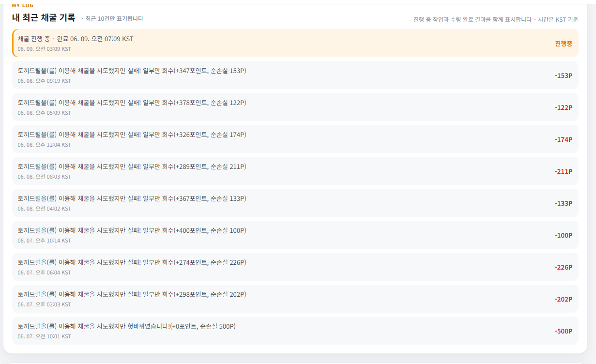The height and width of the screenshot is (364, 596).
Task: Open the log entry with -153P loss
Action: tap(295, 75)
